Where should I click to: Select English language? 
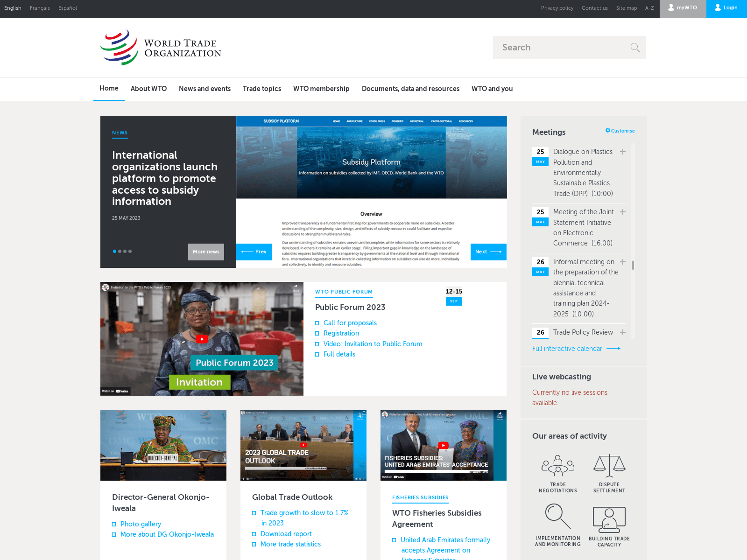(13, 8)
